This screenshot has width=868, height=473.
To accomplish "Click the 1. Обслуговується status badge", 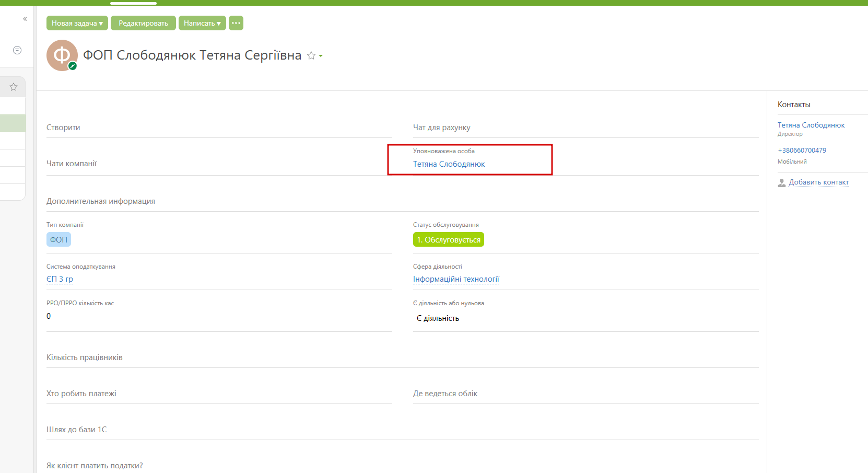I will coord(449,239).
